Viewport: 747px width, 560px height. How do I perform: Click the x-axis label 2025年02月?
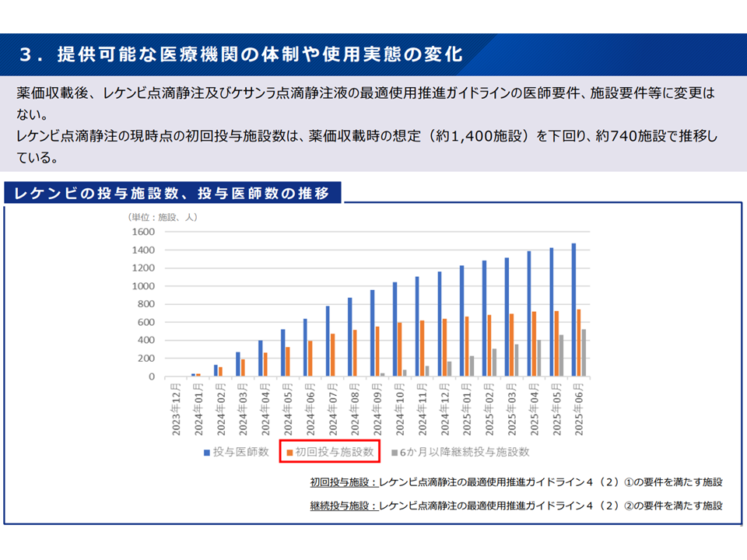pyautogui.click(x=489, y=410)
